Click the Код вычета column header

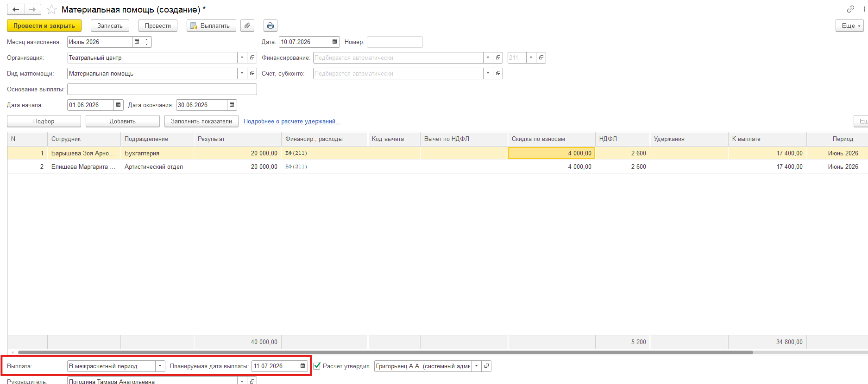(x=394, y=139)
